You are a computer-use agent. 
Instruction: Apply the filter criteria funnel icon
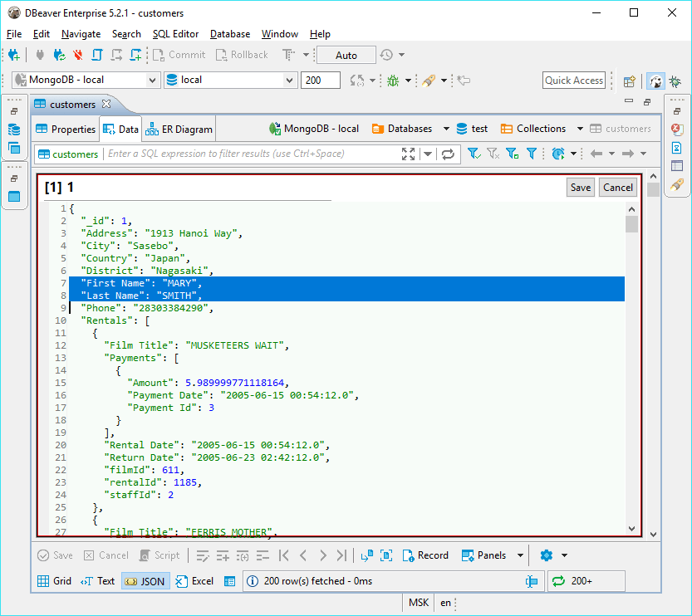pos(474,154)
